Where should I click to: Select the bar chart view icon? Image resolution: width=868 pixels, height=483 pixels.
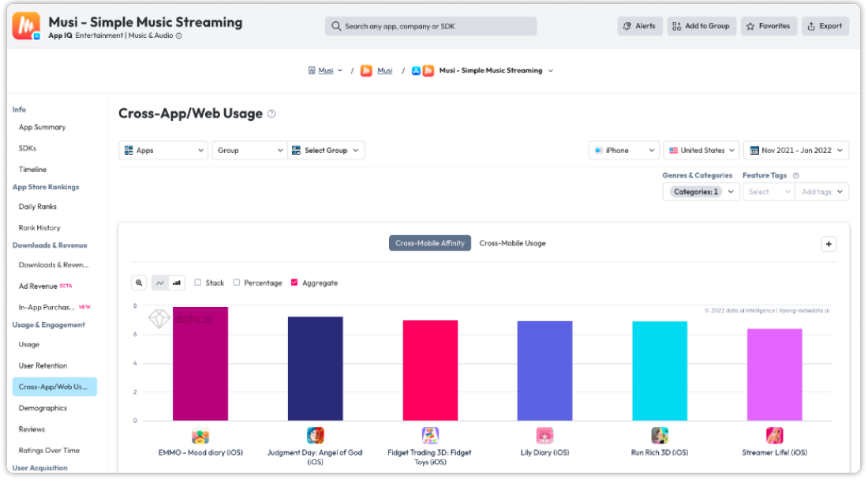[x=177, y=283]
